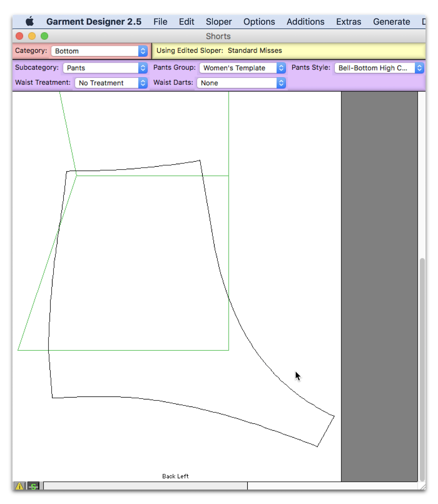Click the 'Back Left' pattern piece label
Screen dimensions: 438x504
175,476
